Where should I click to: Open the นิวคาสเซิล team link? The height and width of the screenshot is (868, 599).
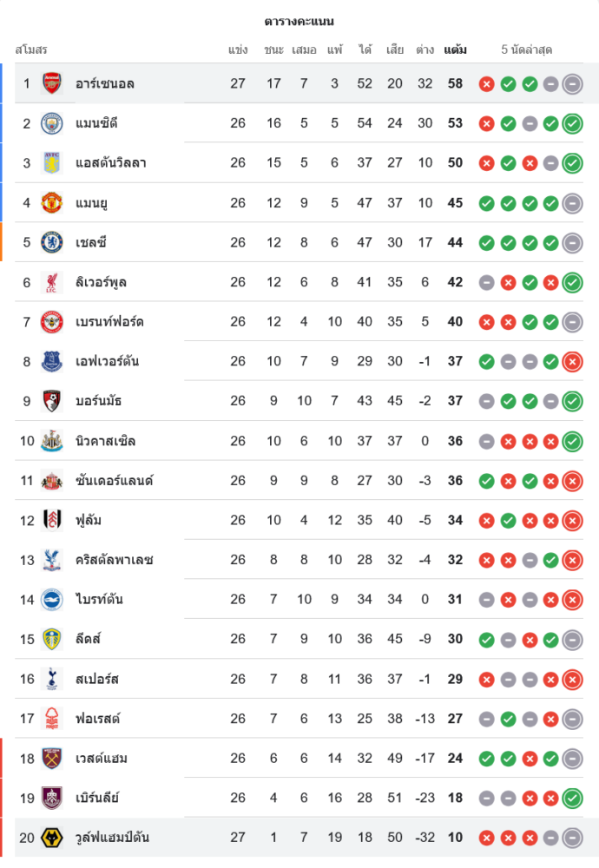click(105, 441)
